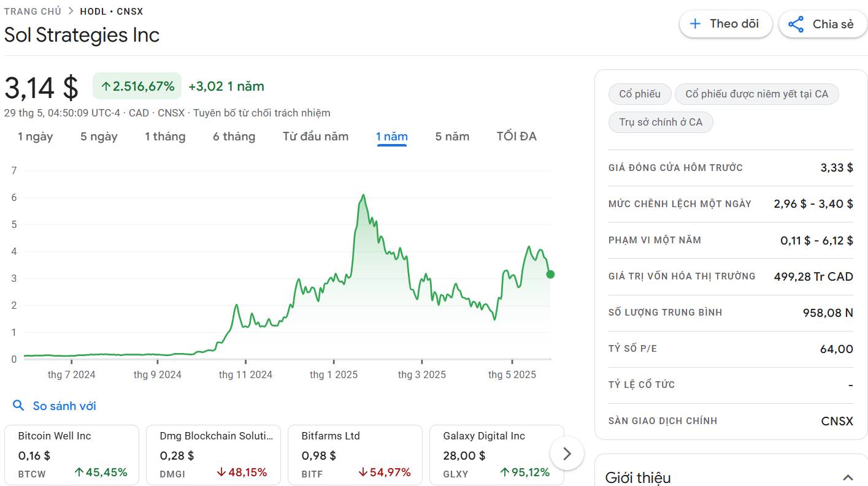
Task: Click the green end-point dot on the chart
Action: click(550, 274)
